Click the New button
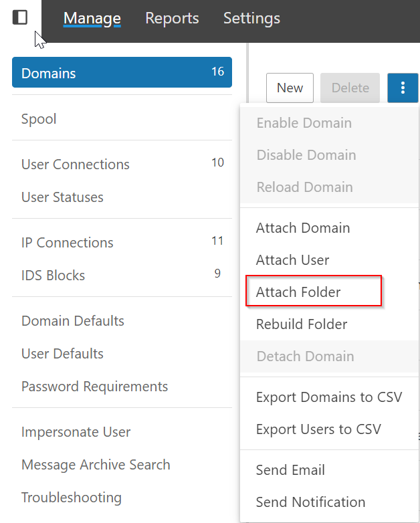This screenshot has height=523, width=420. click(290, 88)
